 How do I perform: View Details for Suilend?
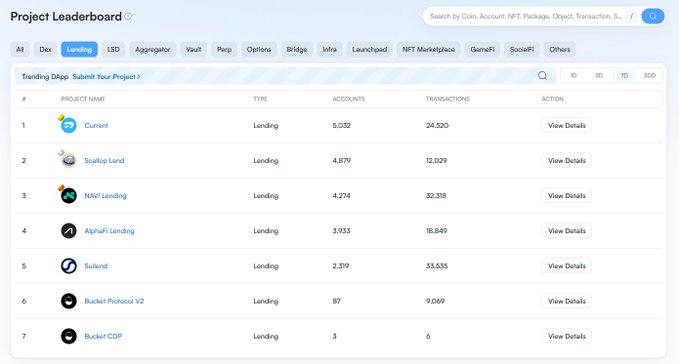click(566, 266)
